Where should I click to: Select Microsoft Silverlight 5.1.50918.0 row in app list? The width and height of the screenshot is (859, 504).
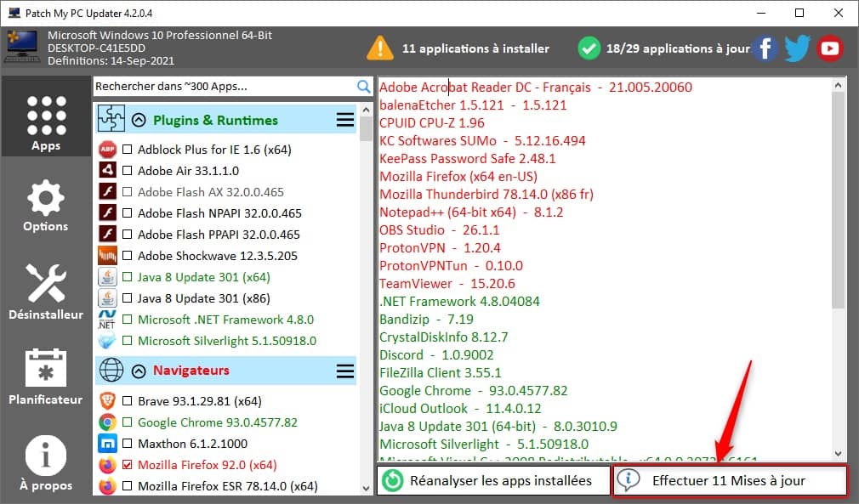pos(227,341)
